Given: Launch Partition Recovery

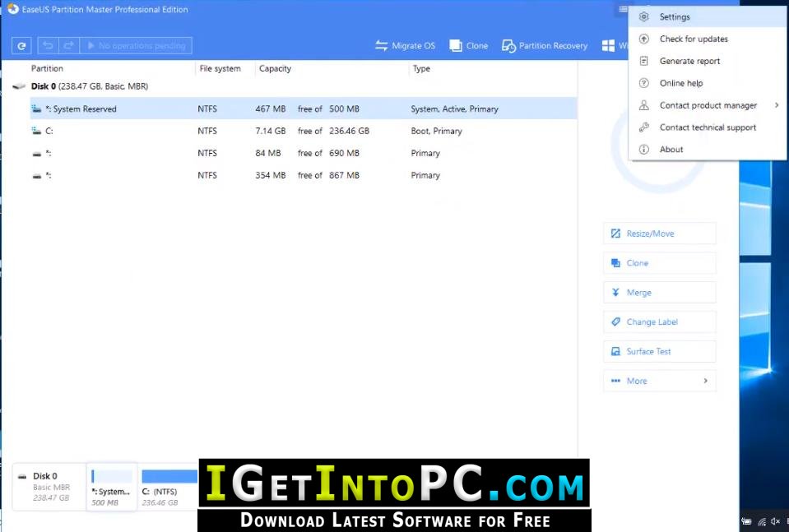Looking at the screenshot, I should point(545,46).
